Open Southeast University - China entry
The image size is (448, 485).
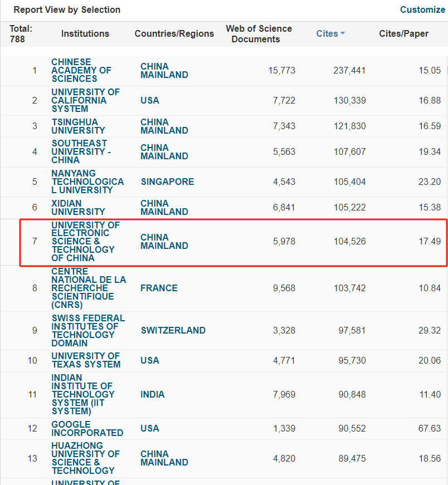[81, 151]
